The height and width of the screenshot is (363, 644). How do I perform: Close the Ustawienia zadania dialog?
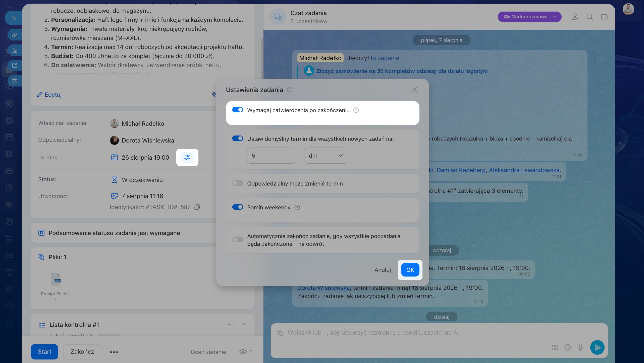click(415, 89)
